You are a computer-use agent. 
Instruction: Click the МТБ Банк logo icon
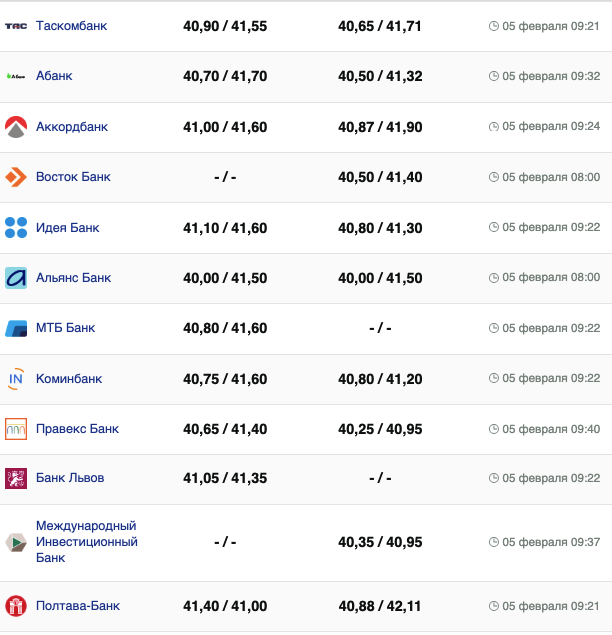click(x=16, y=328)
